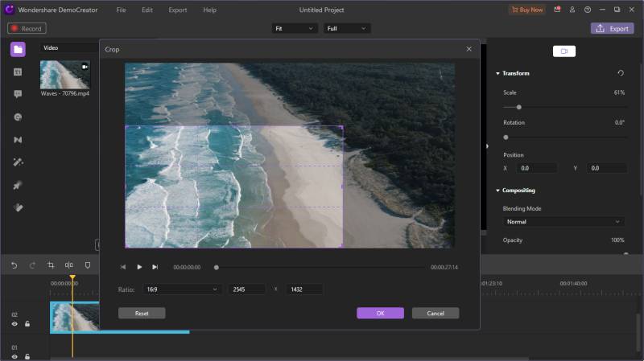Open the Full quality dropdown

[x=346, y=28]
